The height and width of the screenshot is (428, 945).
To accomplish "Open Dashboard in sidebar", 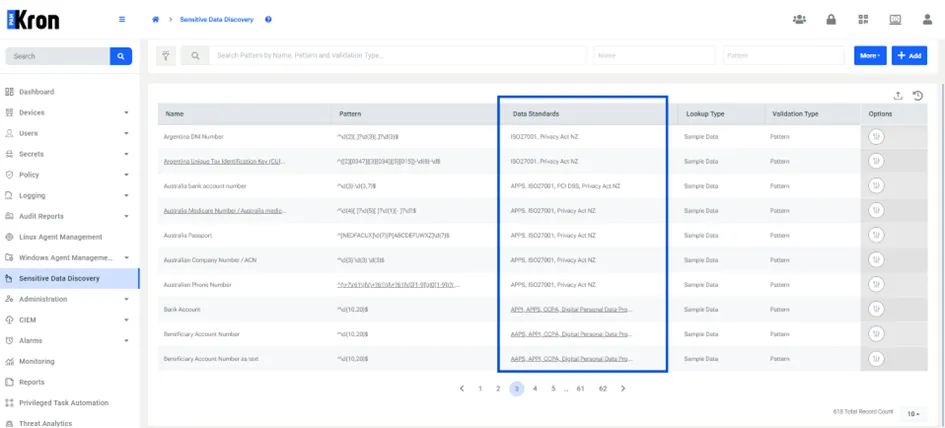I will click(37, 92).
